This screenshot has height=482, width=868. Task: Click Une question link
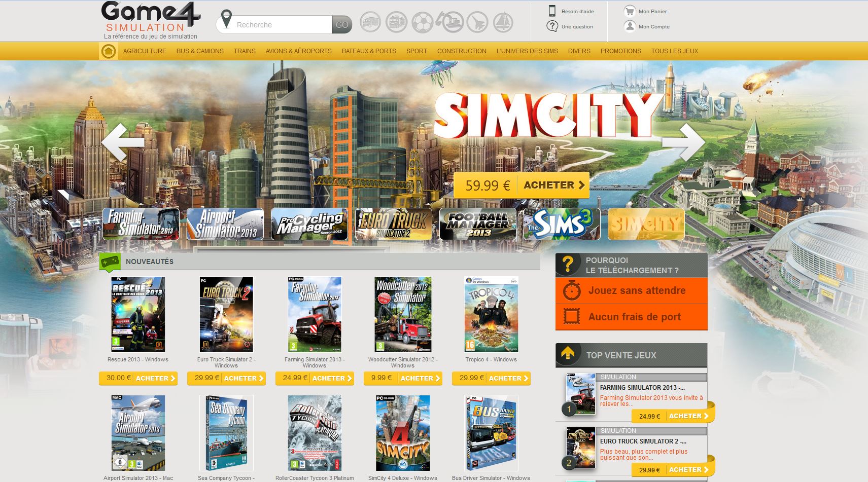point(577,27)
